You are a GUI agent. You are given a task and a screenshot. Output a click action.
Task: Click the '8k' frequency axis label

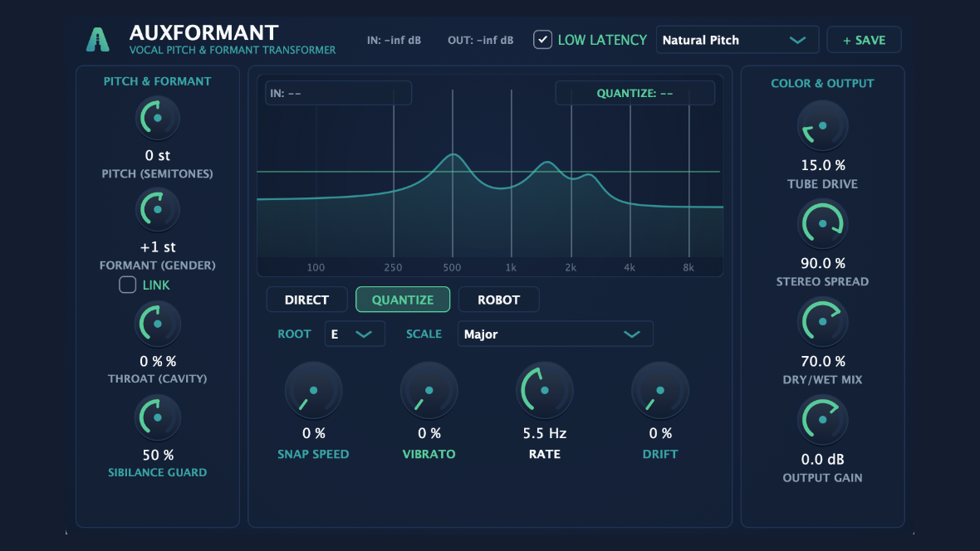pos(688,267)
